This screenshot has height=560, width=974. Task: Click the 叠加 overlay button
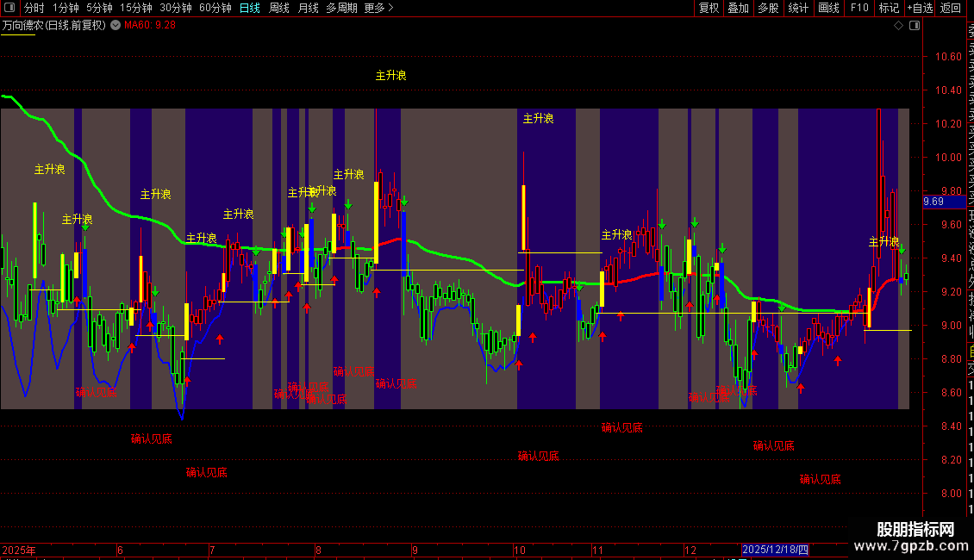pos(739,8)
